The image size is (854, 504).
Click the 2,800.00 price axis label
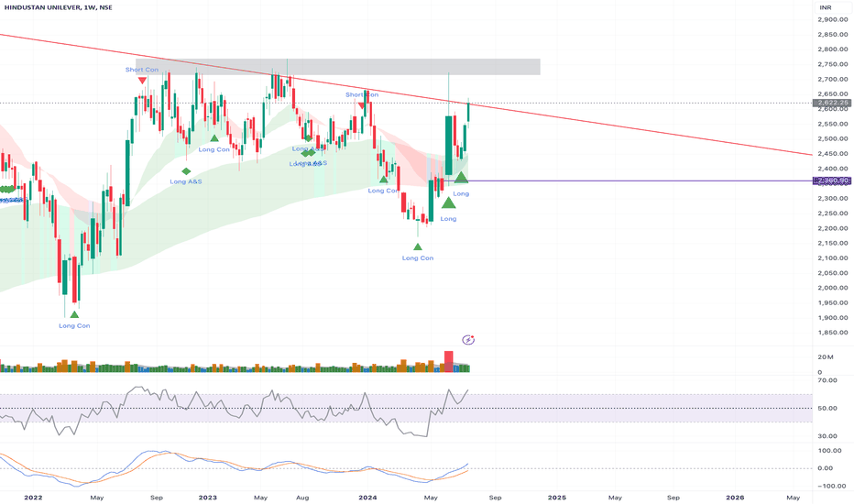833,49
